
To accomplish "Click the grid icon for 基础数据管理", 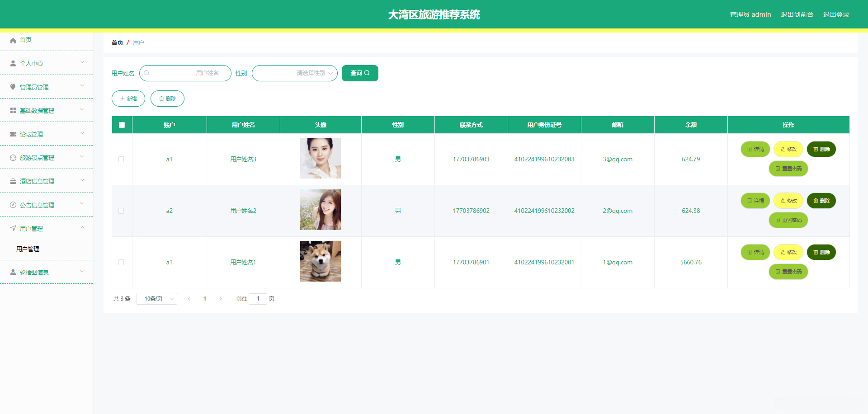I will click(13, 111).
